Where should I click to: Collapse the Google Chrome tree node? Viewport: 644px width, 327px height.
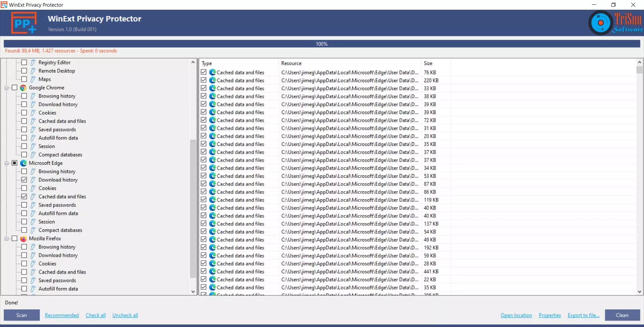point(6,88)
